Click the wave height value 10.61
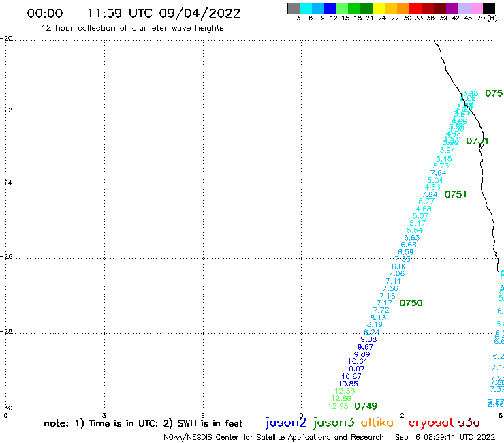This screenshot has height=443, width=504. (358, 362)
